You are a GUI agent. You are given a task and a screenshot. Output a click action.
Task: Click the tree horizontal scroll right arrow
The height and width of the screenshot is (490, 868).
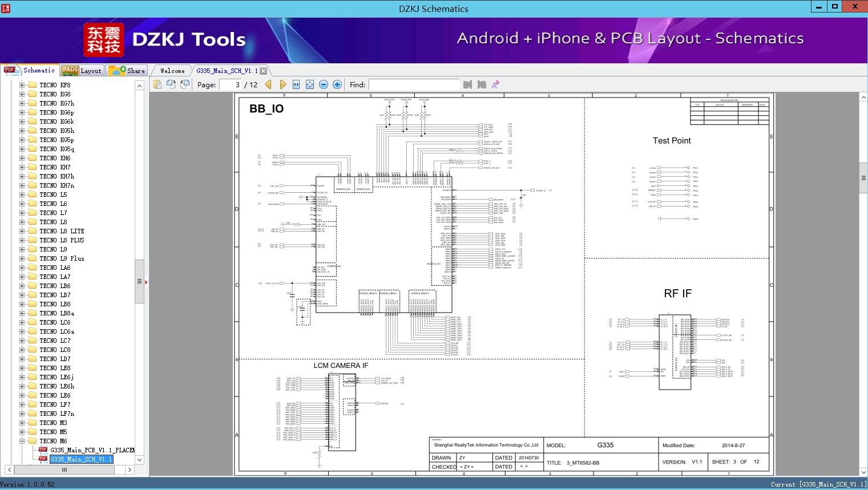pyautogui.click(x=130, y=470)
